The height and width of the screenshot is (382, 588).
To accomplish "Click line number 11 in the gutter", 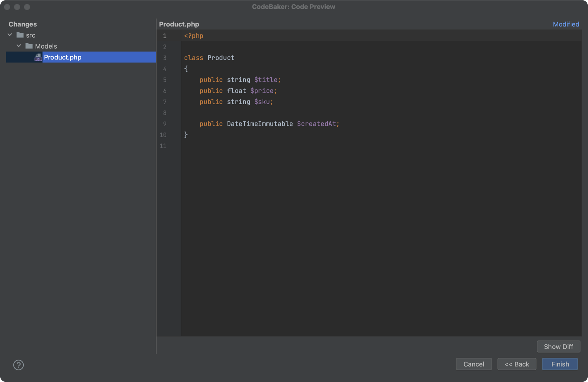I will tap(163, 146).
